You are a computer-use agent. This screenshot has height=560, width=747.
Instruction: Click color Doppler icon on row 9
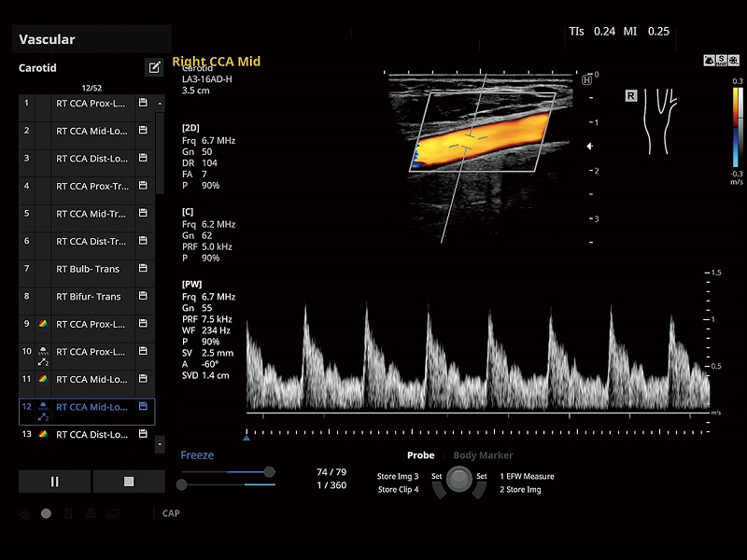click(x=42, y=325)
